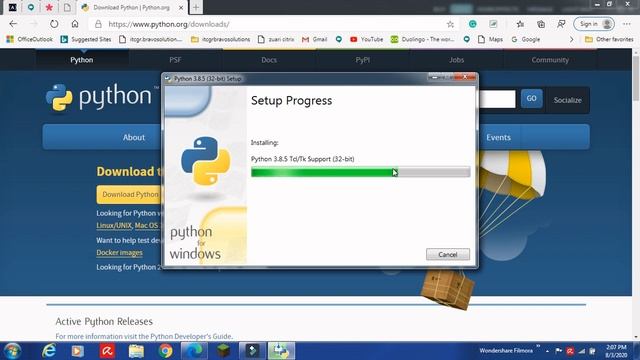640x360 pixels.
Task: Open the Events menu item
Action: (498, 137)
